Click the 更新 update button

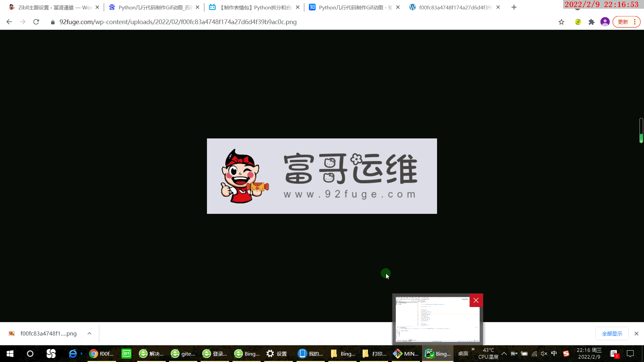tap(623, 22)
